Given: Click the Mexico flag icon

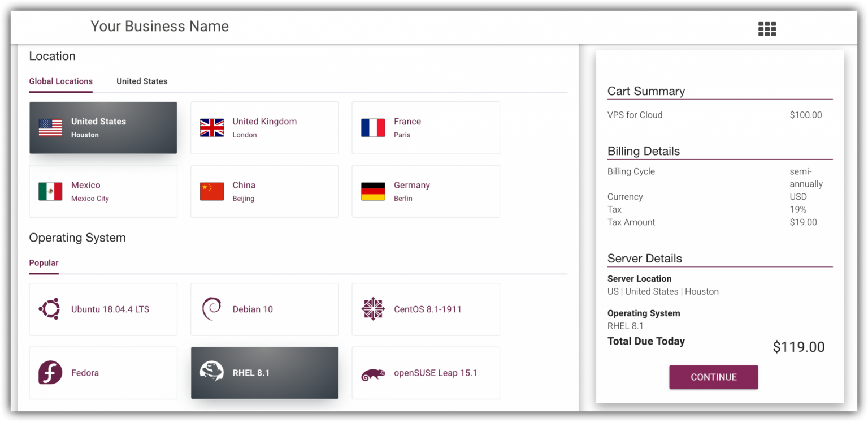Looking at the screenshot, I should click(x=50, y=191).
